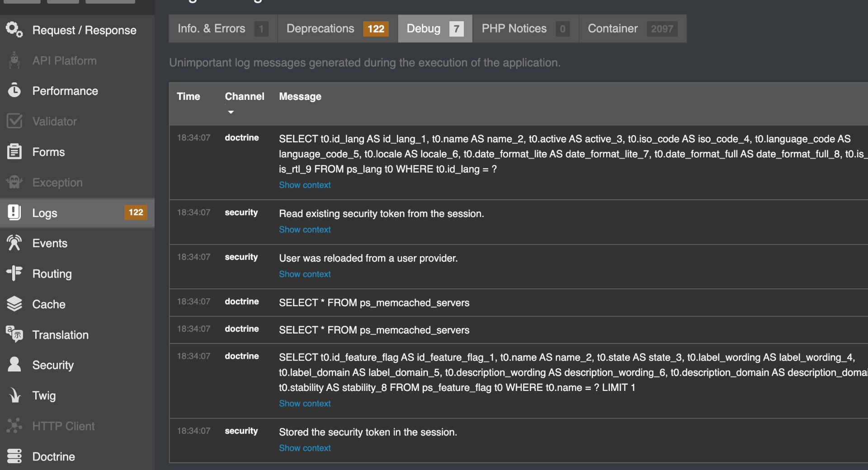The height and width of the screenshot is (470, 868).
Task: Open Cache panel via layers icon
Action: click(x=14, y=304)
